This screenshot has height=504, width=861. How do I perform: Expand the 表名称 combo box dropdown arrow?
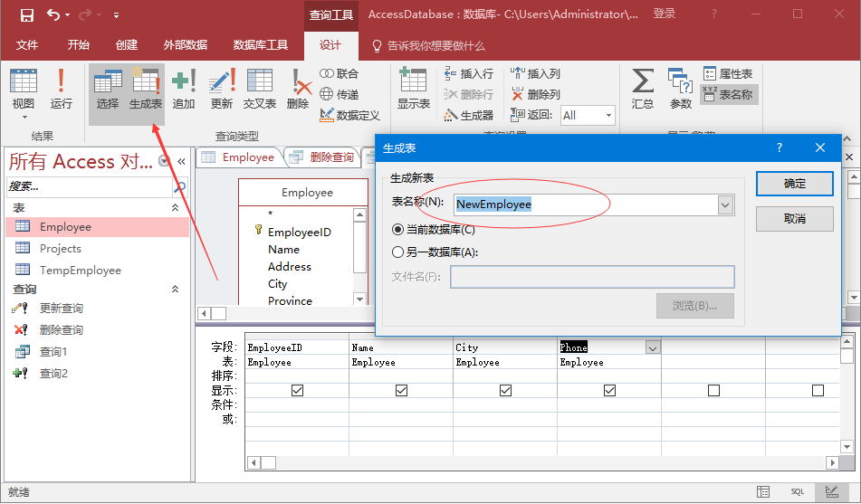[724, 204]
